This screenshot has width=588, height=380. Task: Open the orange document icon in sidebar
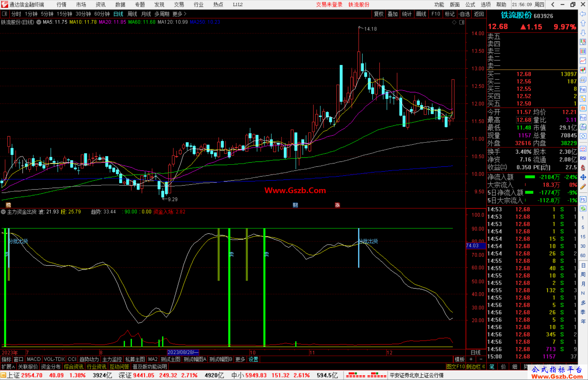point(583,108)
